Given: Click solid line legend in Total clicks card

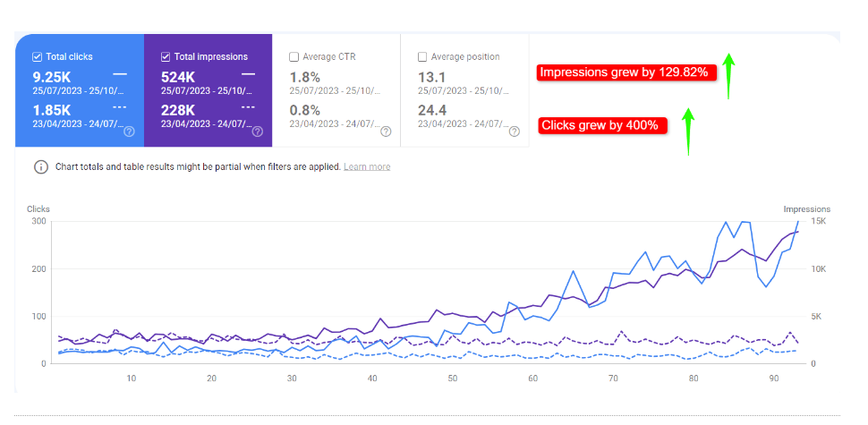Looking at the screenshot, I should (120, 73).
